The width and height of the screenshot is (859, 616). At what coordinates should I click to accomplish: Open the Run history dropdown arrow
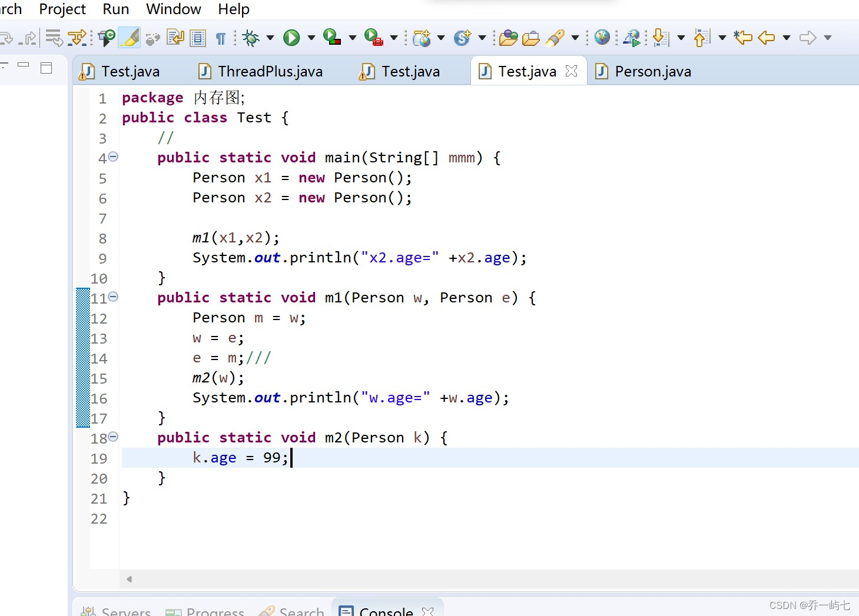[x=311, y=38]
